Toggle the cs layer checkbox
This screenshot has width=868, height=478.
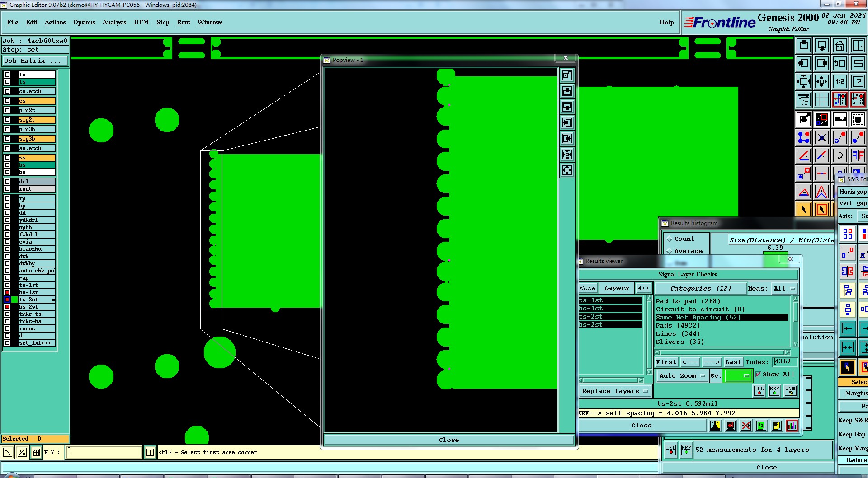click(x=7, y=101)
